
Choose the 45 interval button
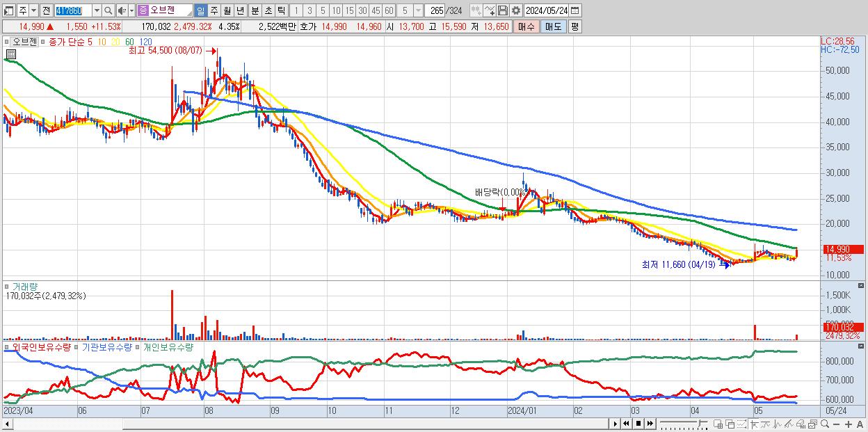(376, 10)
